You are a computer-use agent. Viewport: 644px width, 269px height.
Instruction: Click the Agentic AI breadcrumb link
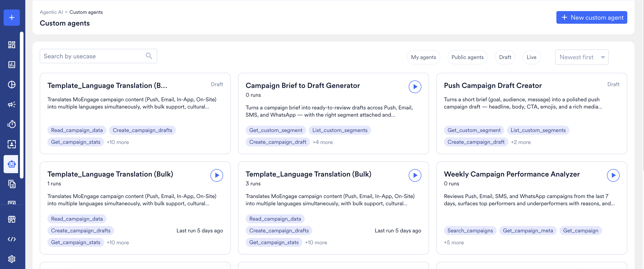pyautogui.click(x=51, y=12)
